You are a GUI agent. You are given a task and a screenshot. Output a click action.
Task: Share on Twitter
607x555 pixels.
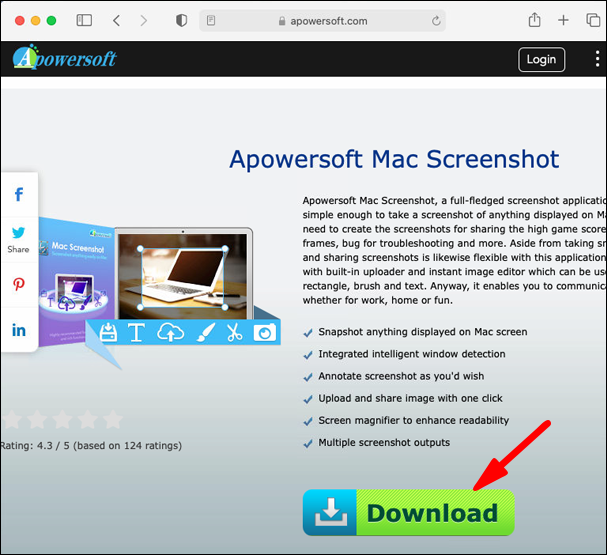(19, 232)
